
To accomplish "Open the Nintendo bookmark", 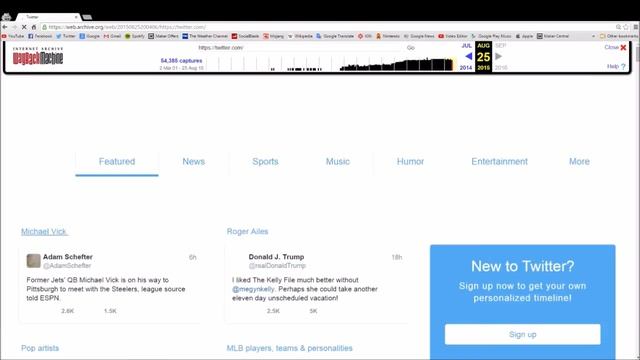I will coord(388,36).
